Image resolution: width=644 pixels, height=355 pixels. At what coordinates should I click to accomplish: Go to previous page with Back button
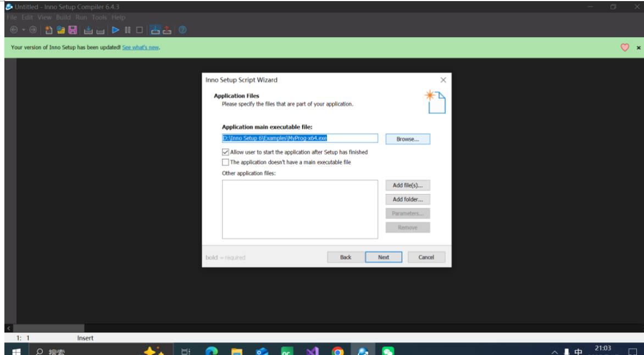pyautogui.click(x=346, y=257)
